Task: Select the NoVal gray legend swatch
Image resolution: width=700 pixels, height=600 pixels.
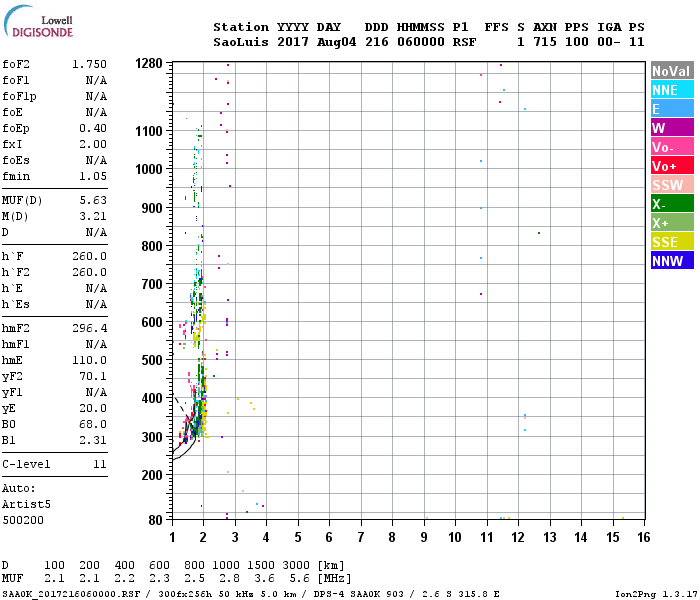Action: click(672, 71)
